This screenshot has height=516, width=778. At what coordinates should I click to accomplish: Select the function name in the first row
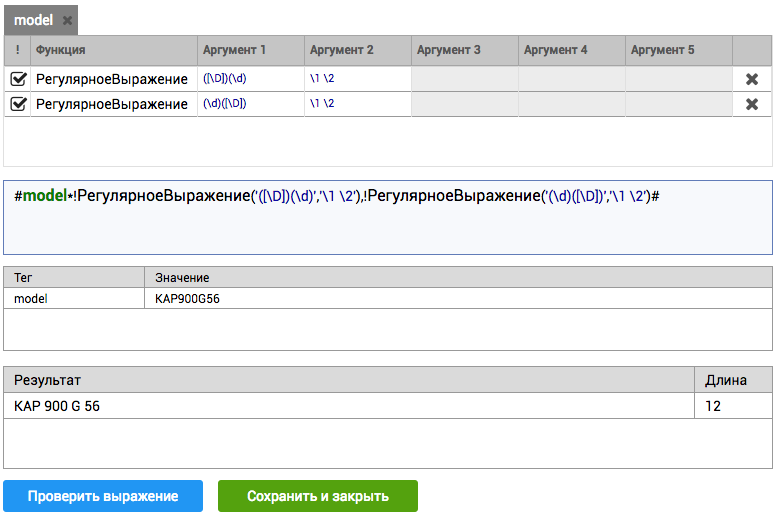112,79
